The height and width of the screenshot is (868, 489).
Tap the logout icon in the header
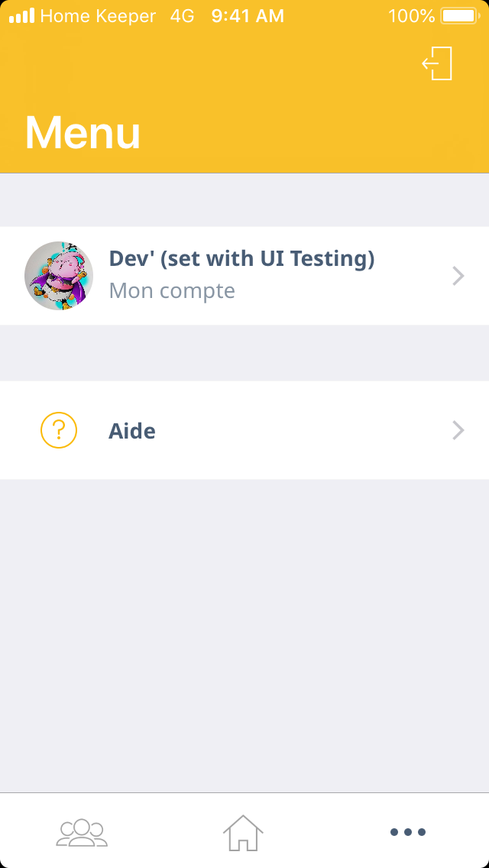(438, 63)
